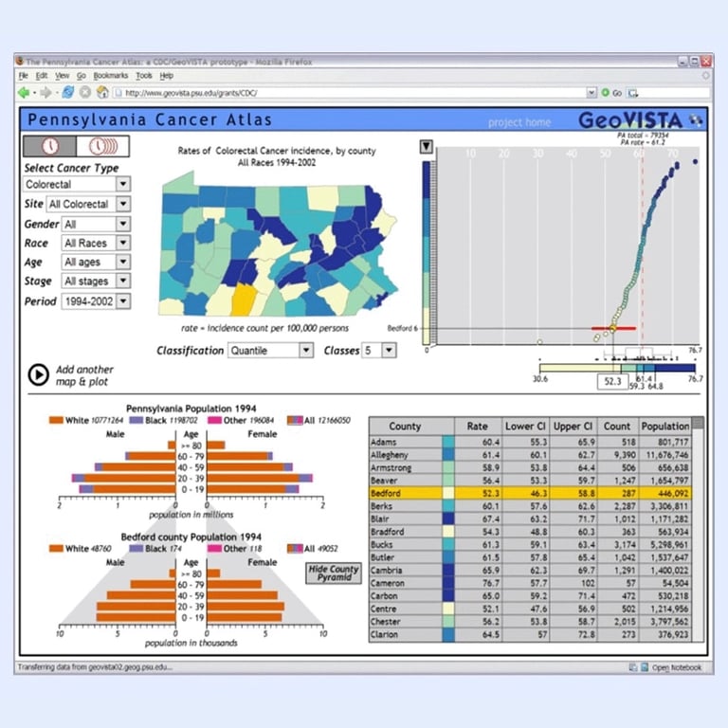Select the Cameron county row
Viewport: 728px width, 728px height.
pyautogui.click(x=530, y=583)
